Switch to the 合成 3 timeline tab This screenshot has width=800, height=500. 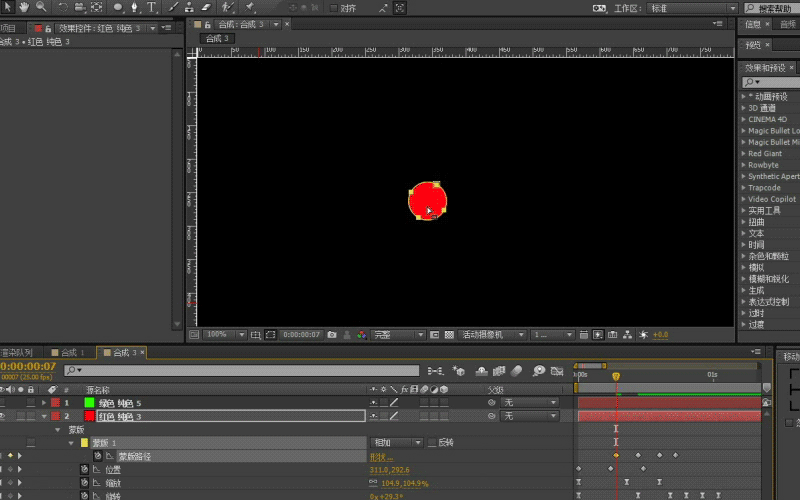[x=122, y=353]
